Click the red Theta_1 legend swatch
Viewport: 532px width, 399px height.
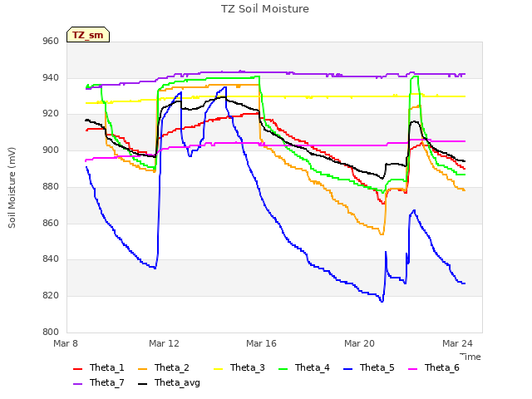77,369
